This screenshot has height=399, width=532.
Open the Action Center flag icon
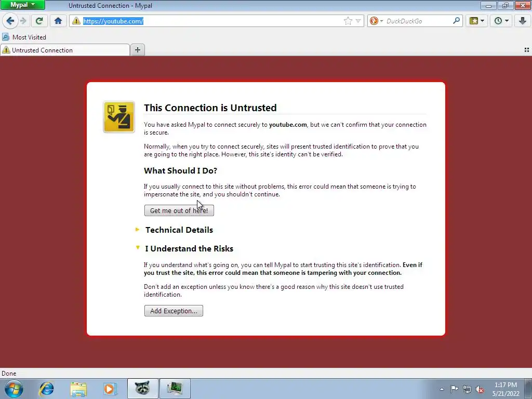[x=454, y=389]
